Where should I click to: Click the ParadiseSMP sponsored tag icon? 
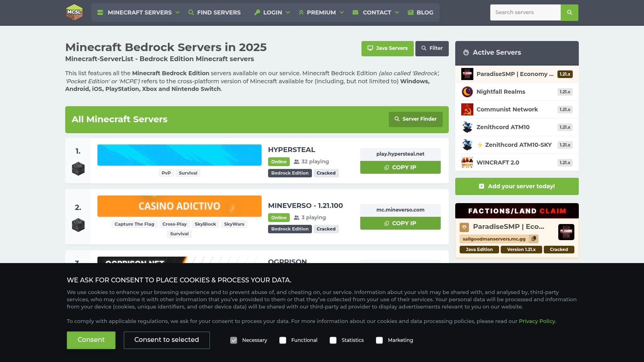point(464,227)
